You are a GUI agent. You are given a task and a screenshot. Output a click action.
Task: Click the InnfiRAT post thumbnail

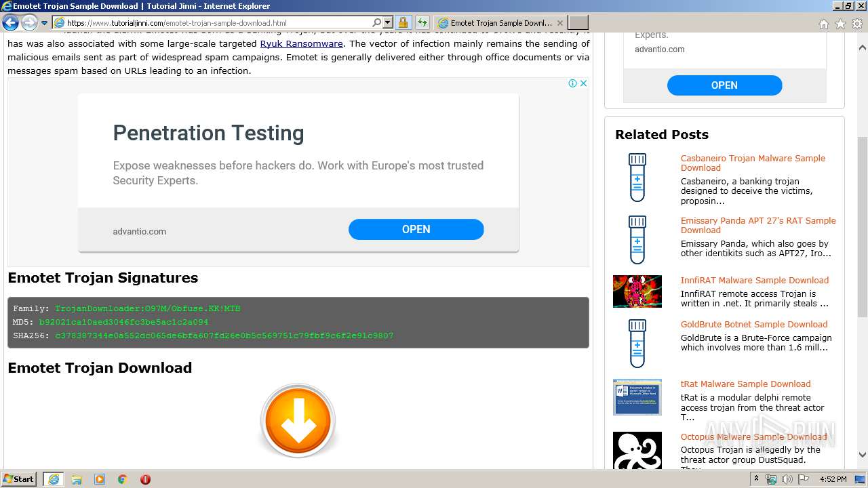click(637, 291)
